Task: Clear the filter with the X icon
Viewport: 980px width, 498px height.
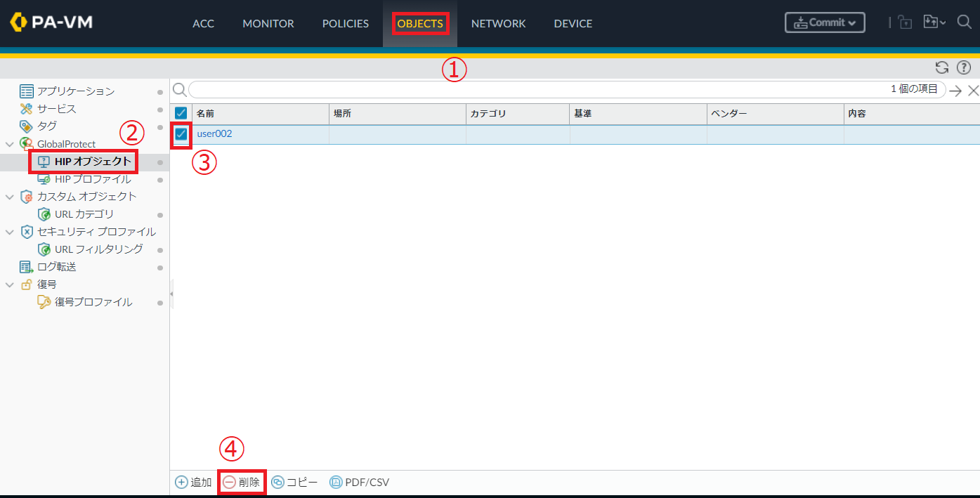Action: [973, 90]
